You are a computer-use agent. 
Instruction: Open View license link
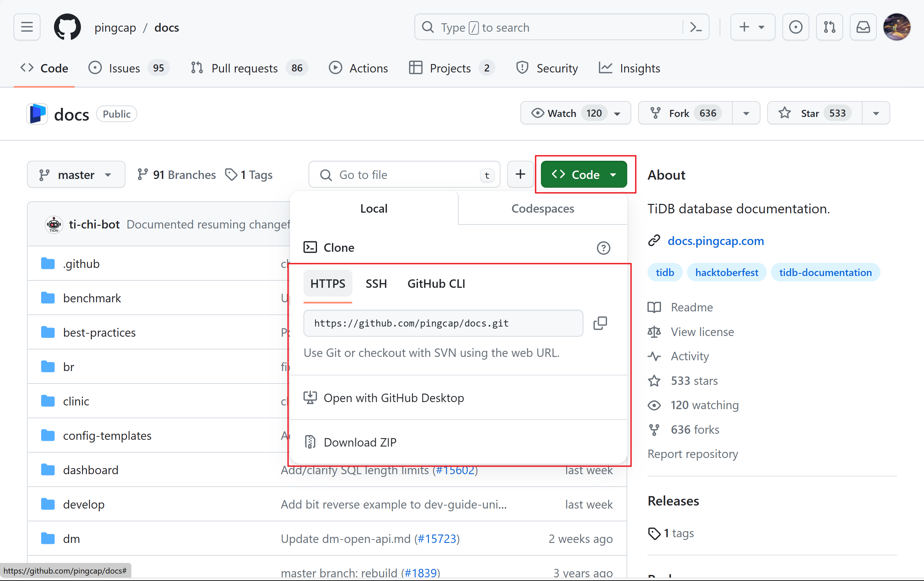691,332
